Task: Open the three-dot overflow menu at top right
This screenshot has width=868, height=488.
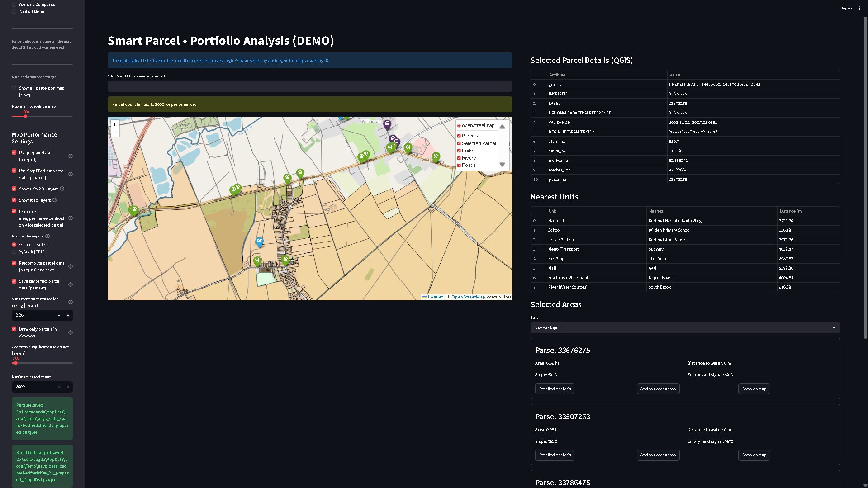Action: pyautogui.click(x=860, y=8)
